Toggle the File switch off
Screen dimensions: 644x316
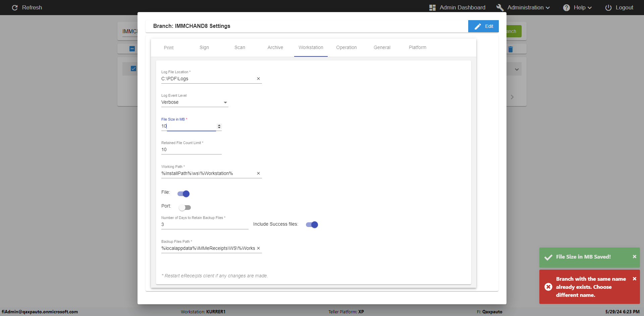pos(183,194)
